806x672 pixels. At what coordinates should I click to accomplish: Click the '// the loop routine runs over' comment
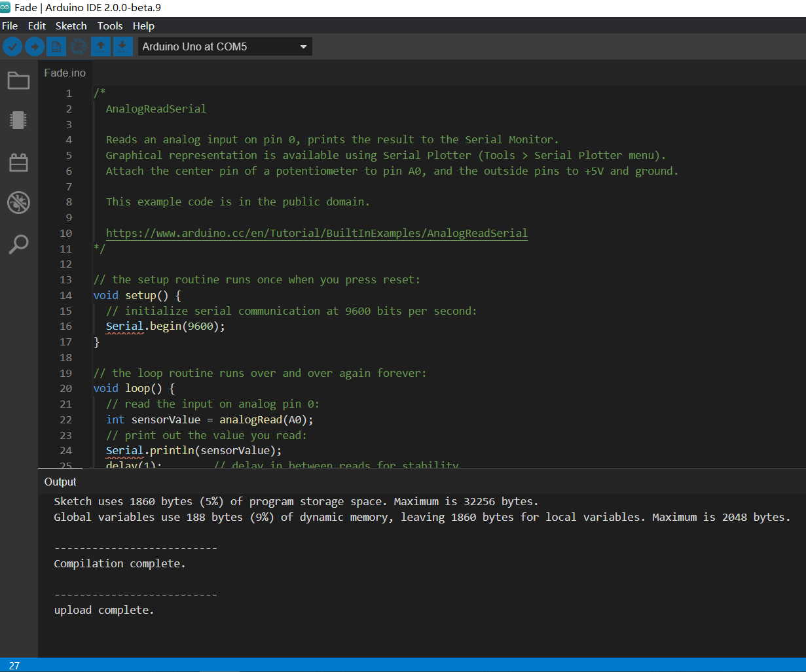tap(260, 373)
